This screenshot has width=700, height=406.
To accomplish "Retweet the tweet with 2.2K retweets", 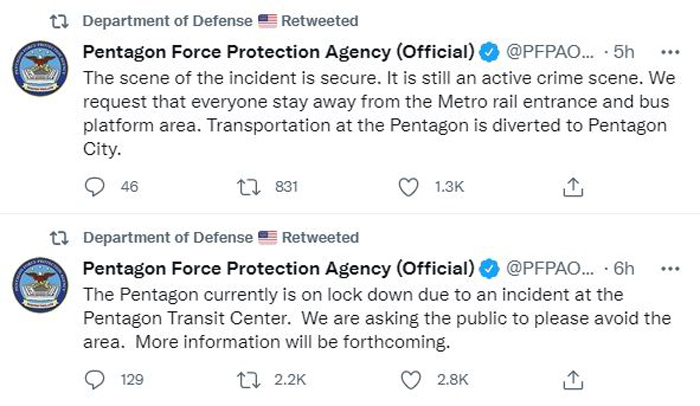I will pos(248,380).
